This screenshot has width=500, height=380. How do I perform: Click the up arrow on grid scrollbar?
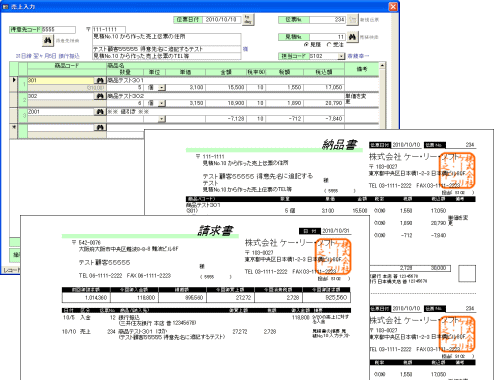[382, 65]
